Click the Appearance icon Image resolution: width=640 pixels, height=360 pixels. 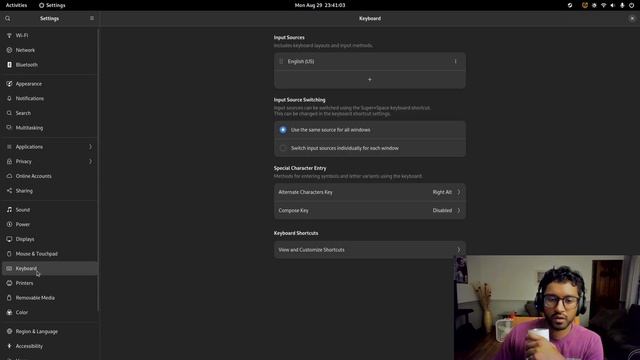9,84
